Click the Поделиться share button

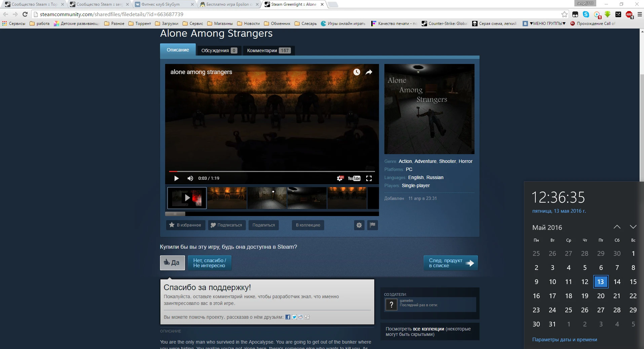(x=264, y=225)
